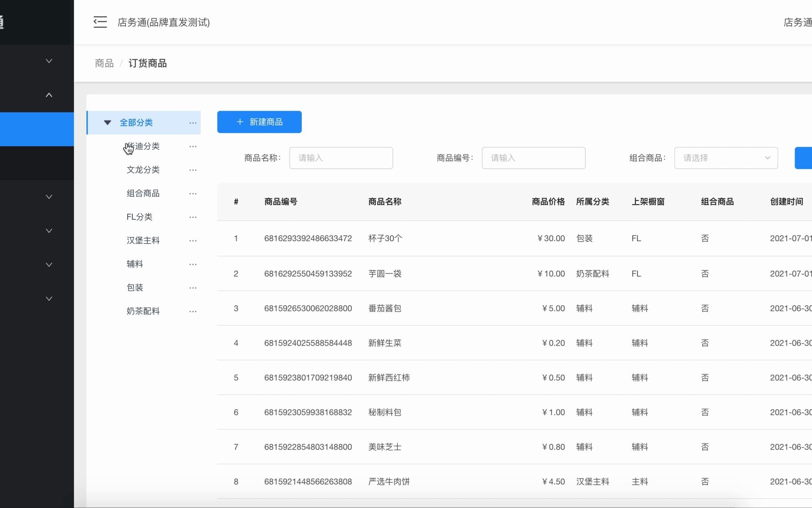
Task: Click the 商品编号 column header
Action: pyautogui.click(x=281, y=202)
